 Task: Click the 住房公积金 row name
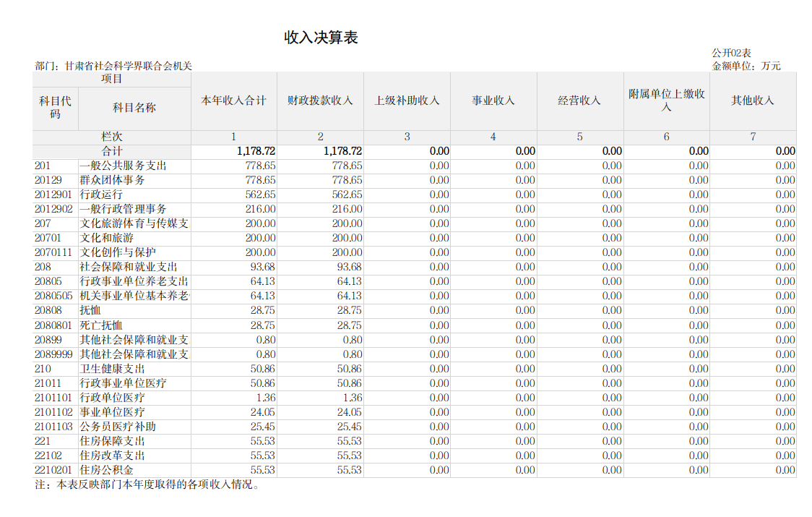pos(107,470)
